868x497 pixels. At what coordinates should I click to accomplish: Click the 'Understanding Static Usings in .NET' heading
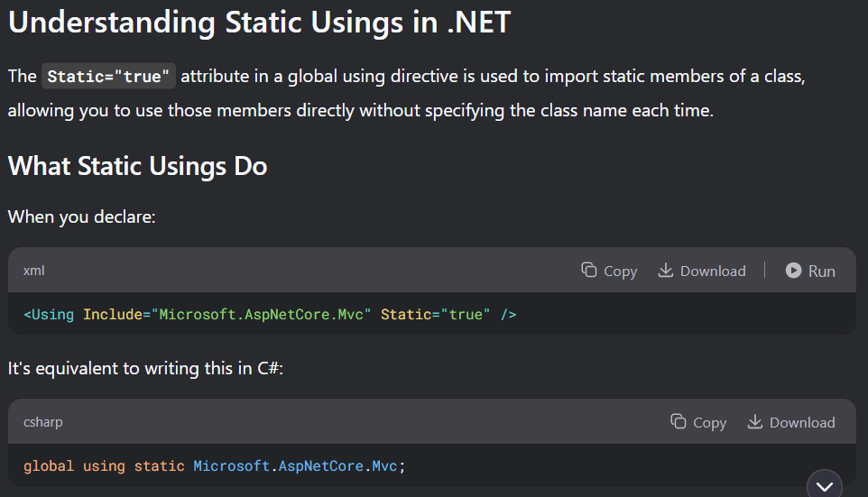(259, 23)
